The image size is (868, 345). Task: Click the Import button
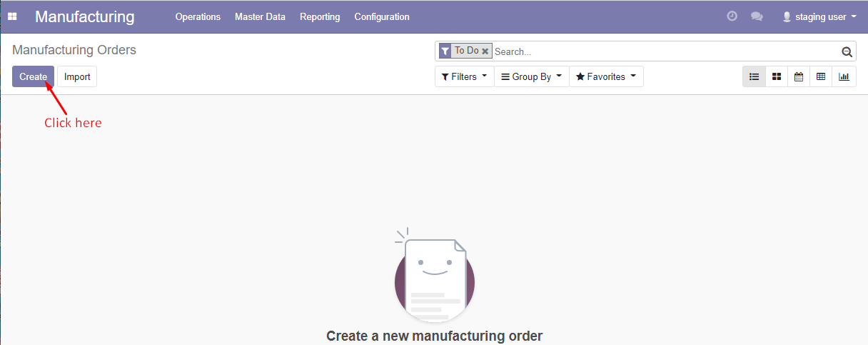pos(77,76)
